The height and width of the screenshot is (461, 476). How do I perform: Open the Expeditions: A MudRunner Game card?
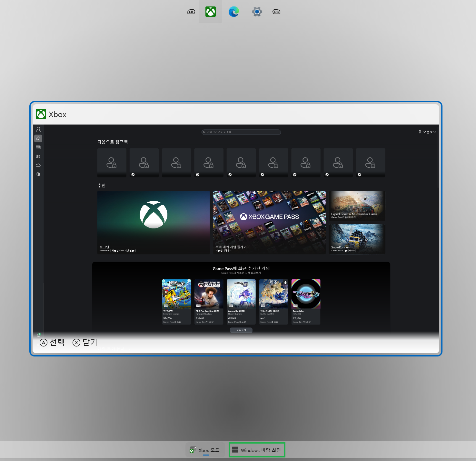point(357,205)
